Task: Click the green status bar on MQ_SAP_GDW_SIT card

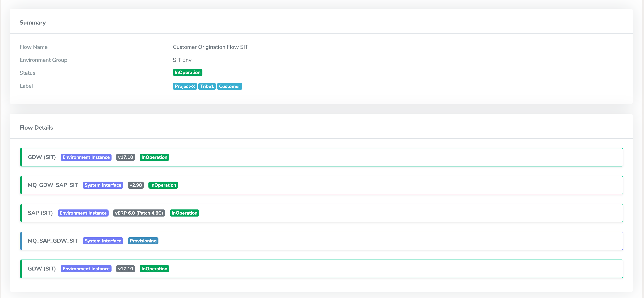Action: pyautogui.click(x=21, y=241)
